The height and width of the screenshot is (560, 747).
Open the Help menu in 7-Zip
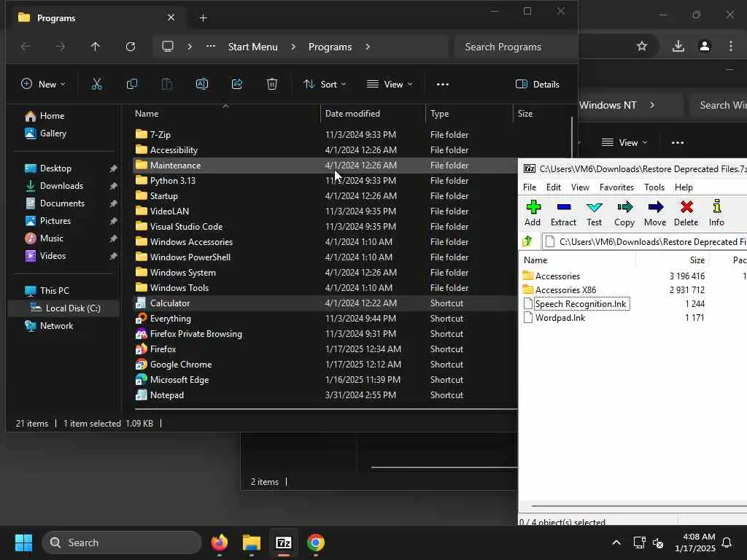(x=684, y=187)
